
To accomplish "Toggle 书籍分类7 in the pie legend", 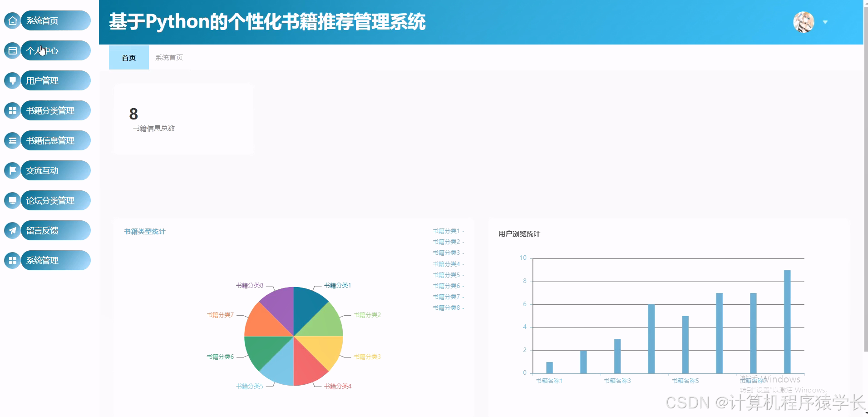I will [448, 297].
